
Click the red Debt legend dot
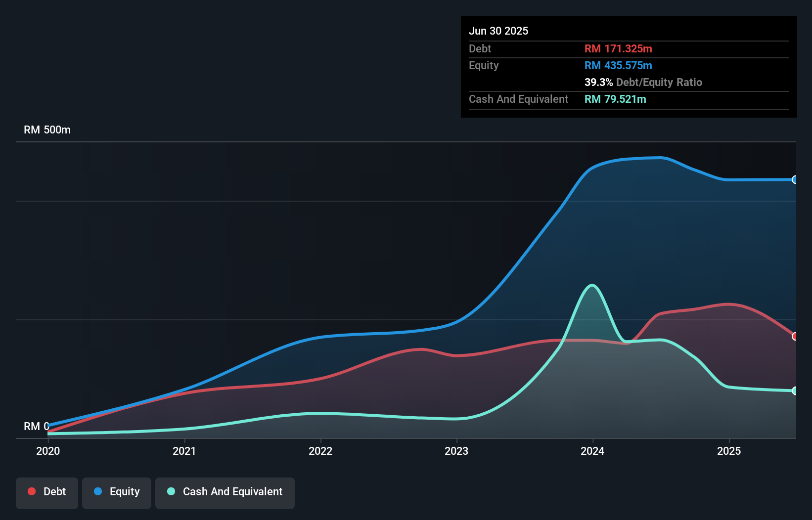(x=32, y=491)
